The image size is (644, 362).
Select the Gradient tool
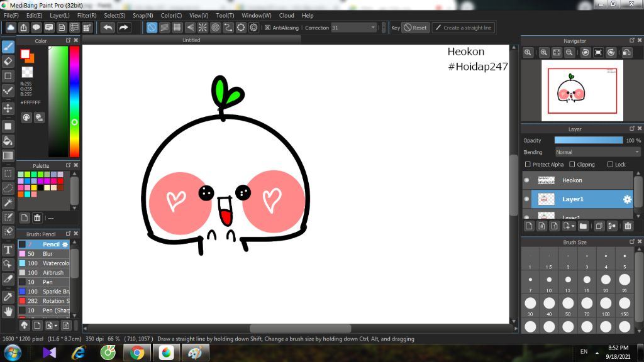tap(8, 156)
